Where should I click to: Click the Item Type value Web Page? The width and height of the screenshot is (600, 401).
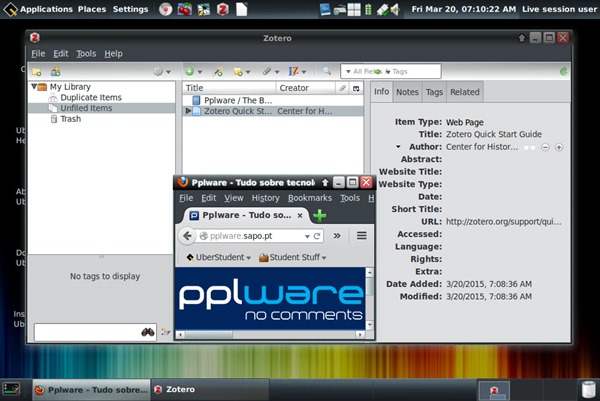click(465, 122)
